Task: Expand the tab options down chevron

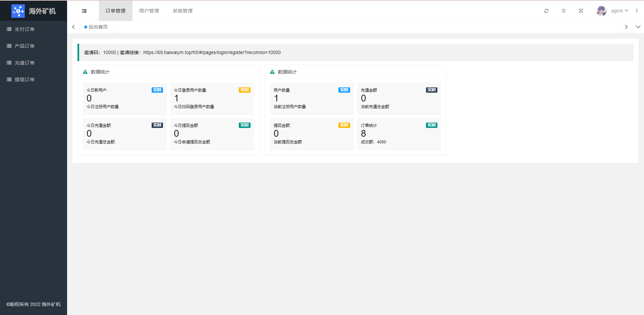Action: tap(638, 27)
